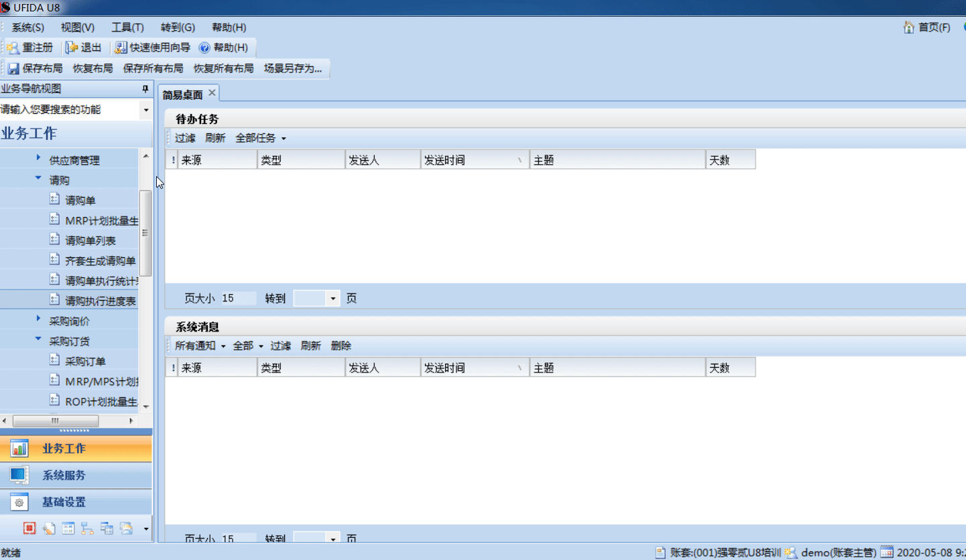Click the icon beside MRP计划批量生 item
This screenshot has height=560, width=966.
[55, 220]
